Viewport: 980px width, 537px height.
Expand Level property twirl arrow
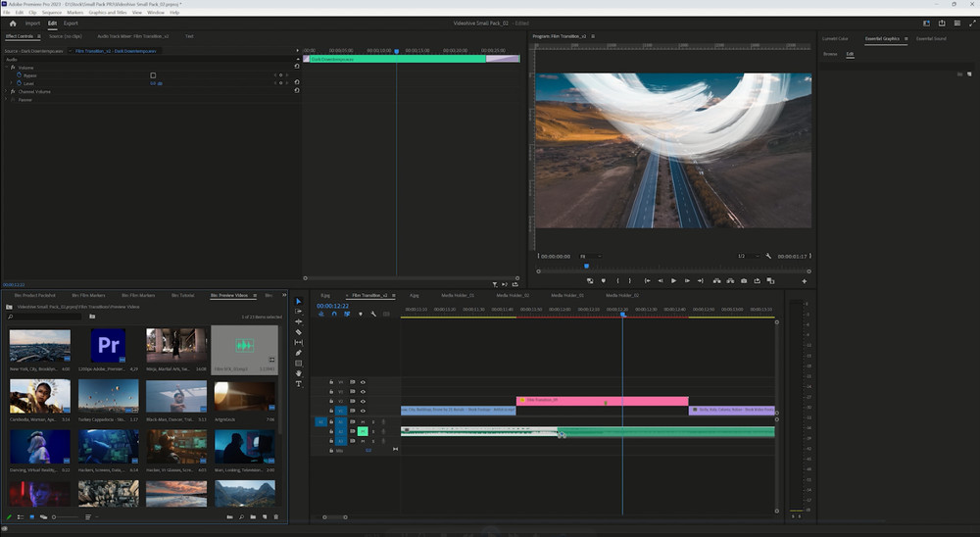tap(11, 82)
